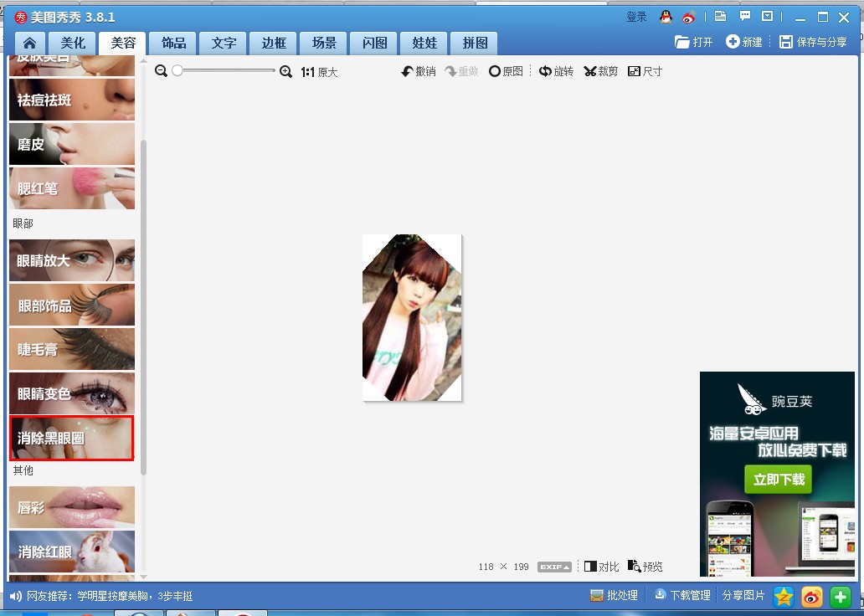Screen dimensions: 864x616
Task: Click the green plus share icon
Action: tap(840, 596)
